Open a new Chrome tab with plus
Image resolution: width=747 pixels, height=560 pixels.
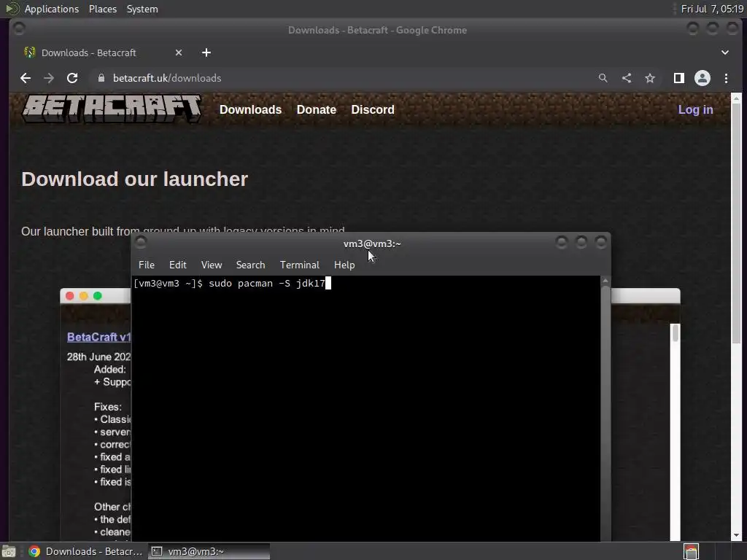click(x=206, y=52)
